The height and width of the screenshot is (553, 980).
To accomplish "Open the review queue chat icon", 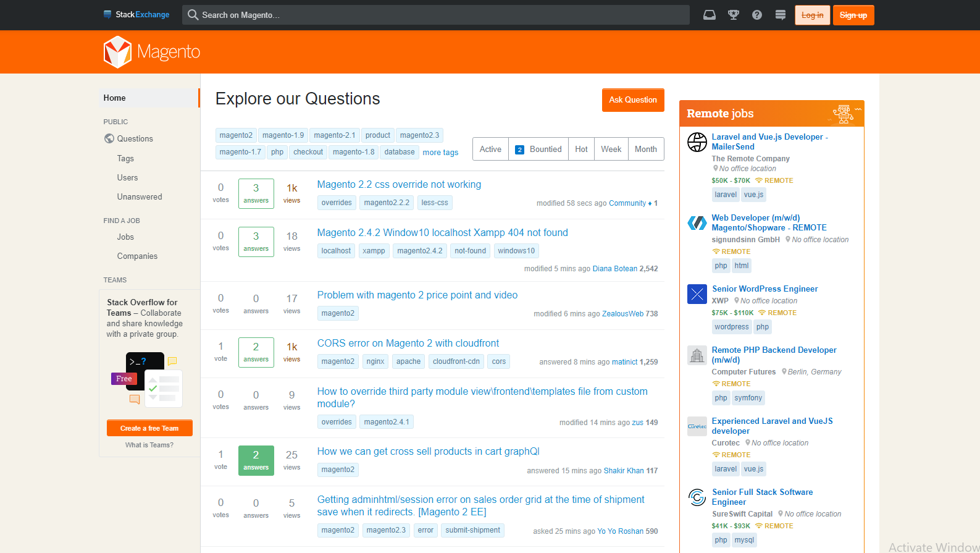I will pos(781,15).
